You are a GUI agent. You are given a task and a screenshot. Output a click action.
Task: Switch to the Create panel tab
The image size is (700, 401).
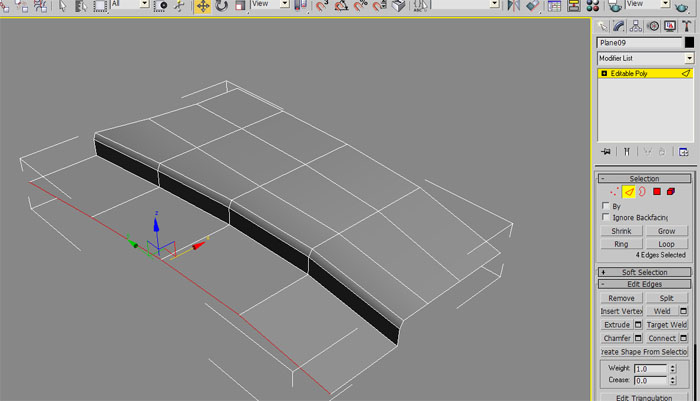coord(603,26)
